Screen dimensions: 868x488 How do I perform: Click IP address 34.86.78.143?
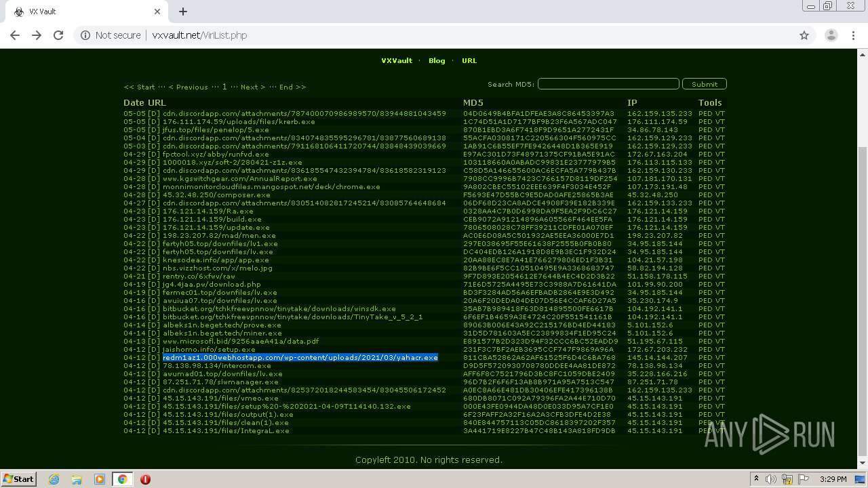pyautogui.click(x=652, y=130)
